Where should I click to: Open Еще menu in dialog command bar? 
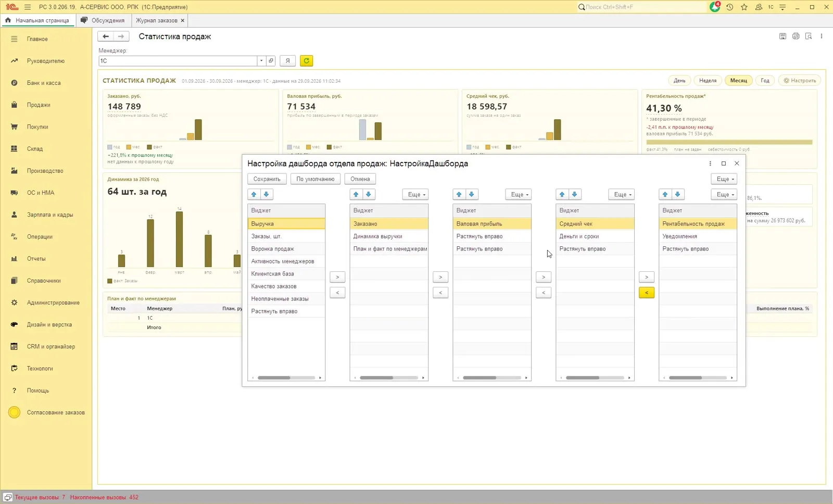tap(724, 179)
